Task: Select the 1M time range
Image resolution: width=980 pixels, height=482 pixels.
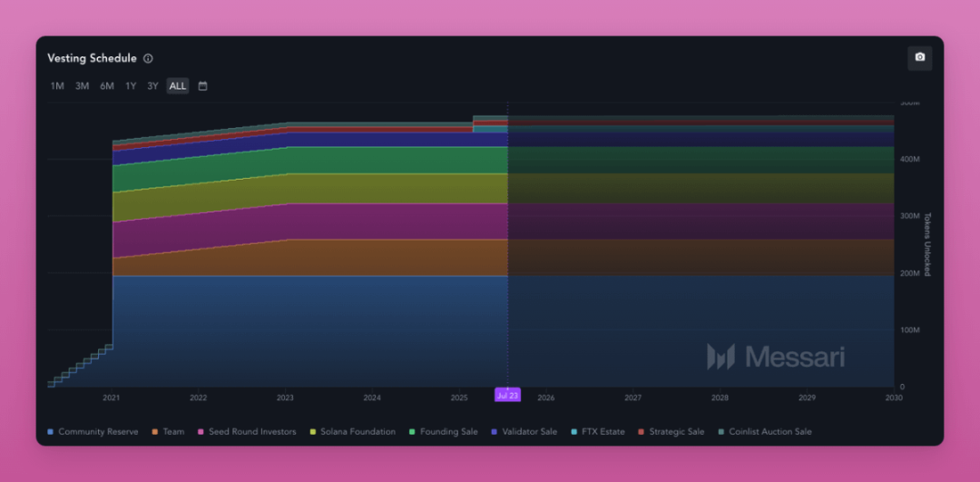Action: 57,86
